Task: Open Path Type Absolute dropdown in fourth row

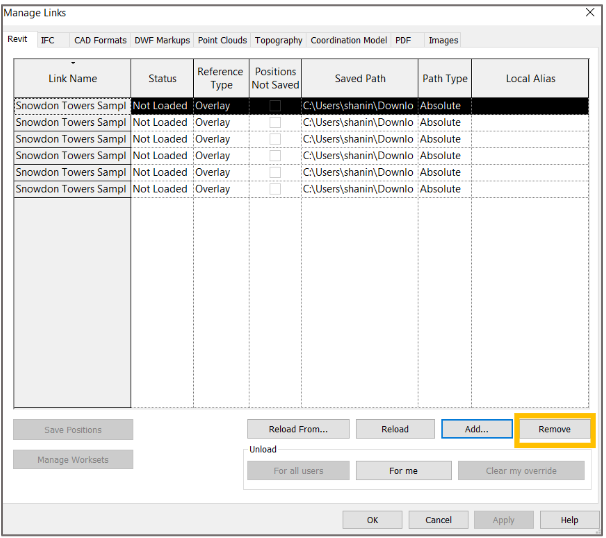Action: click(443, 156)
